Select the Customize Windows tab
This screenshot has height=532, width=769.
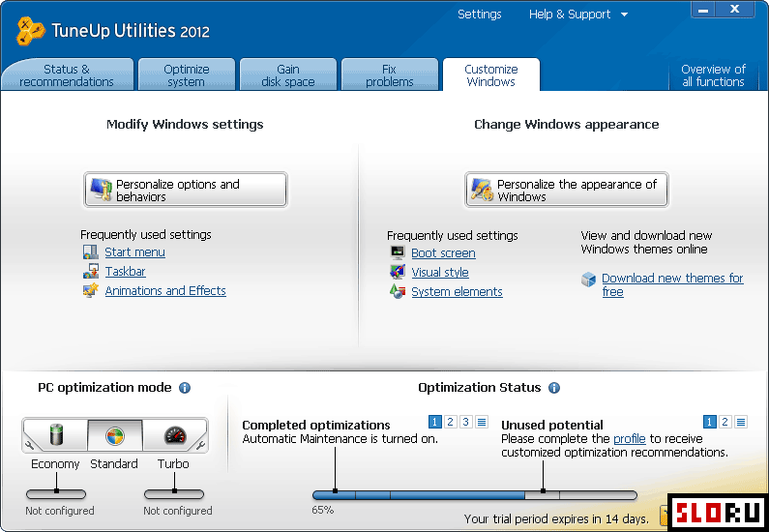click(x=491, y=75)
